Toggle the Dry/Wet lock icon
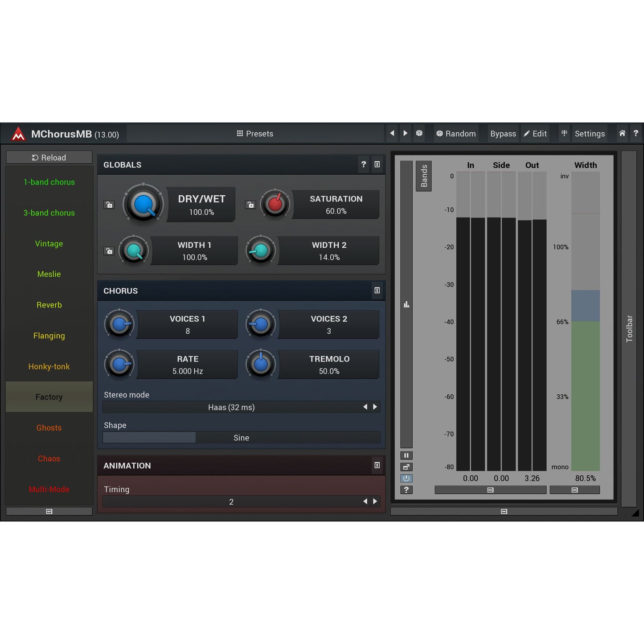The image size is (644, 644). pos(109,205)
